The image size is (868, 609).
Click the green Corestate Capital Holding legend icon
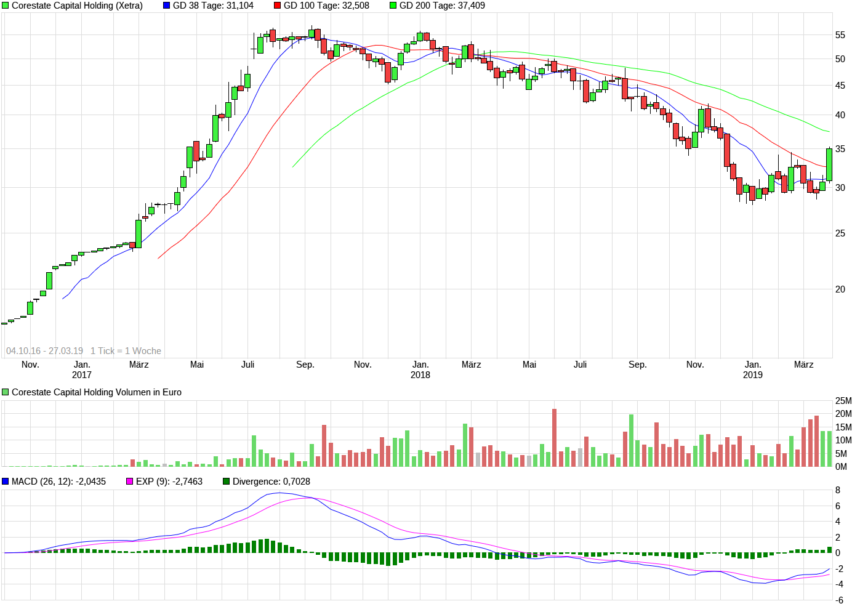click(5, 6)
